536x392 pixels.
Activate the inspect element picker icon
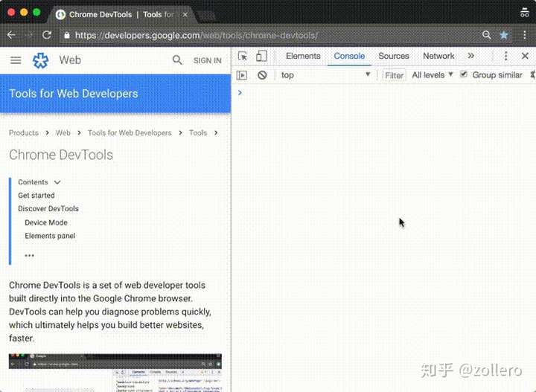(x=243, y=56)
